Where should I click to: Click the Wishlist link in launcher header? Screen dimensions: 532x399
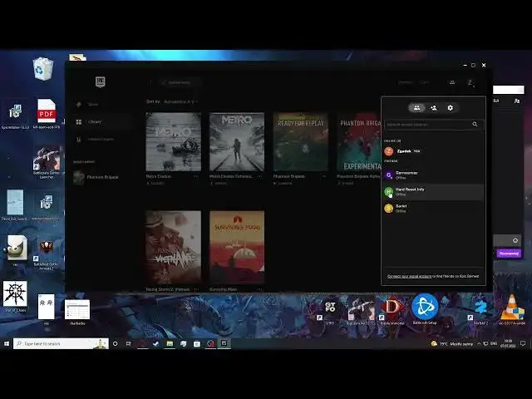405,82
